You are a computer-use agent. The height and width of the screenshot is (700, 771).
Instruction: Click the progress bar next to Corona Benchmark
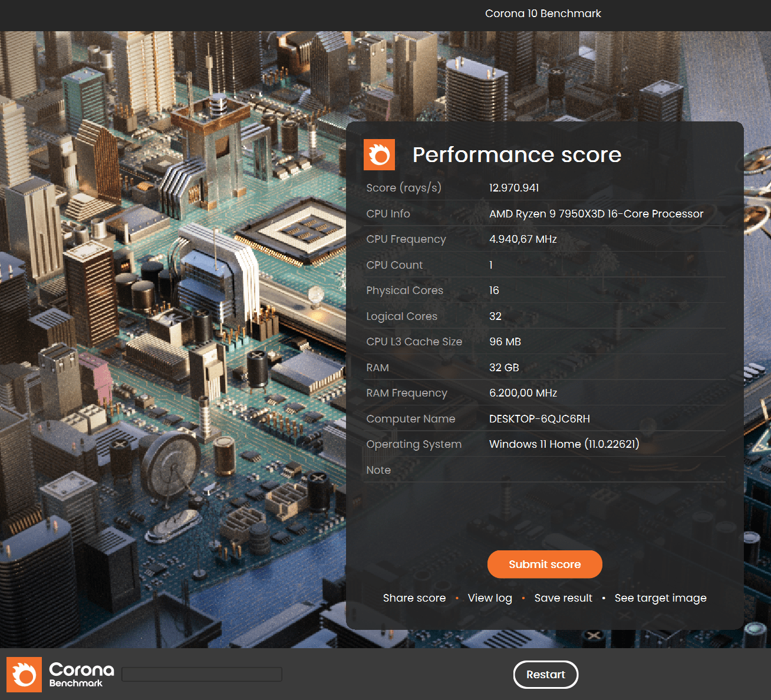pos(202,675)
